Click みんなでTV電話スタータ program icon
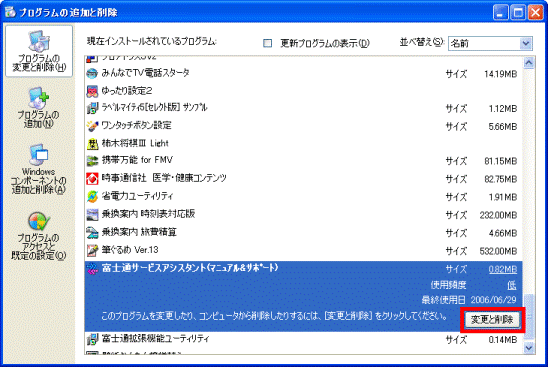The height and width of the screenshot is (367, 548). click(x=92, y=73)
